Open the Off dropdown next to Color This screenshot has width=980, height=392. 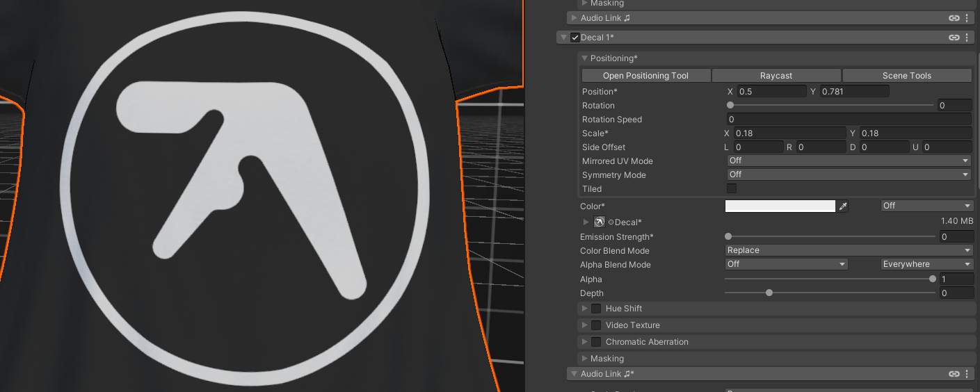pyautogui.click(x=926, y=206)
